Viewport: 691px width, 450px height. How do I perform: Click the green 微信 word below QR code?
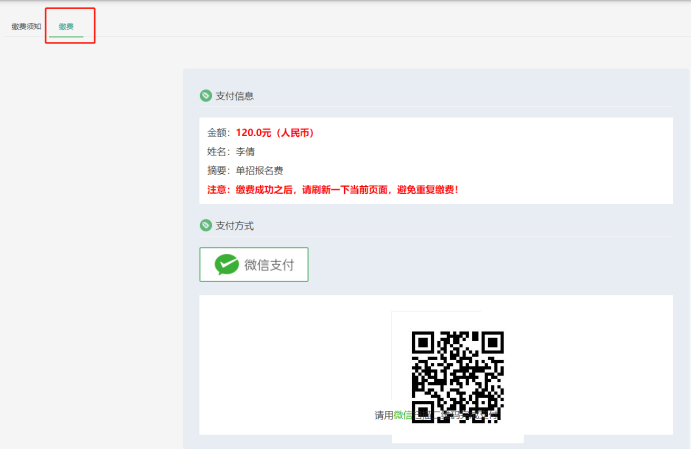[x=402, y=415]
